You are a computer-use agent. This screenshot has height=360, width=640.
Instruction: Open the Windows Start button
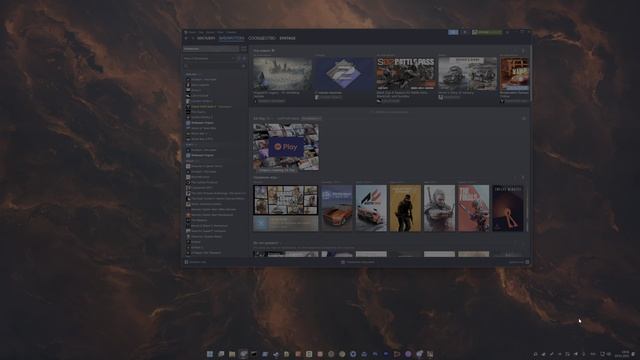click(x=210, y=354)
